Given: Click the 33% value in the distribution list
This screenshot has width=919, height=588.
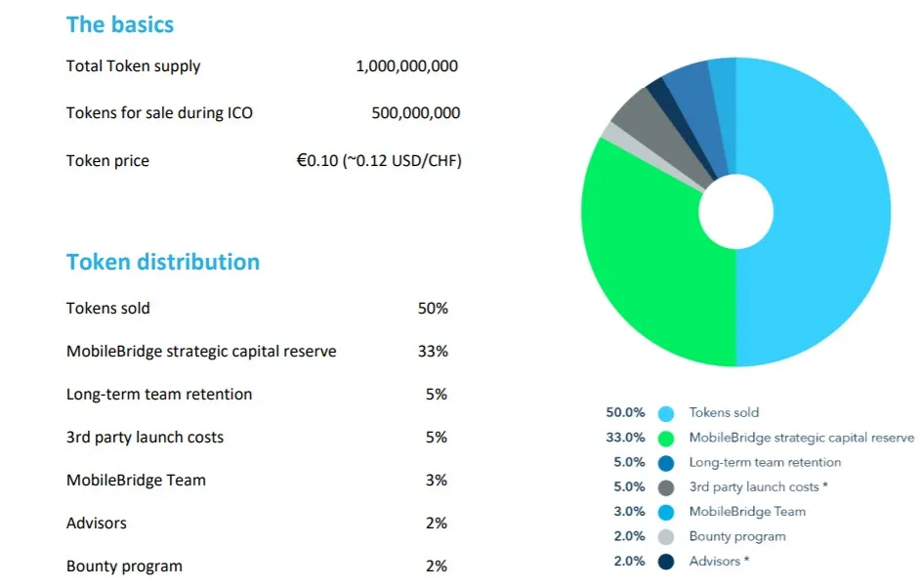Looking at the screenshot, I should (x=433, y=352).
